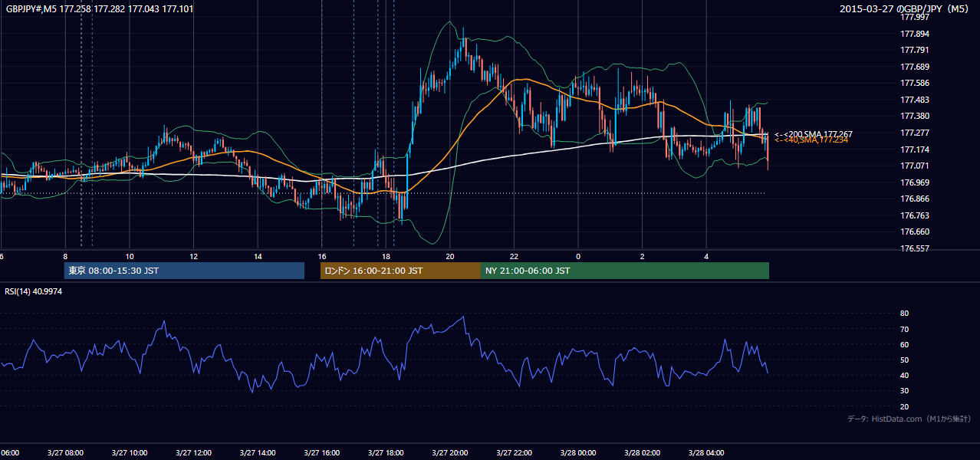Click price axis label 177.894
This screenshot has width=980, height=460.
pos(914,34)
